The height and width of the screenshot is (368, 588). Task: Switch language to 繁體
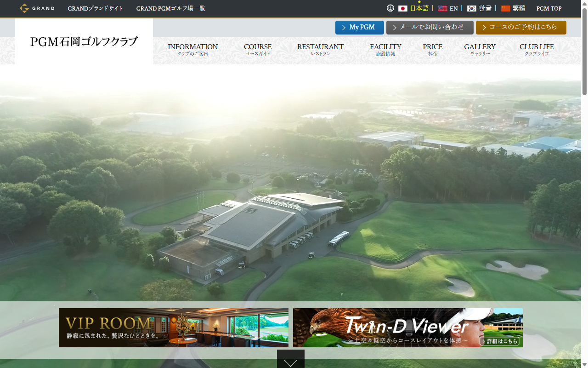pos(519,8)
